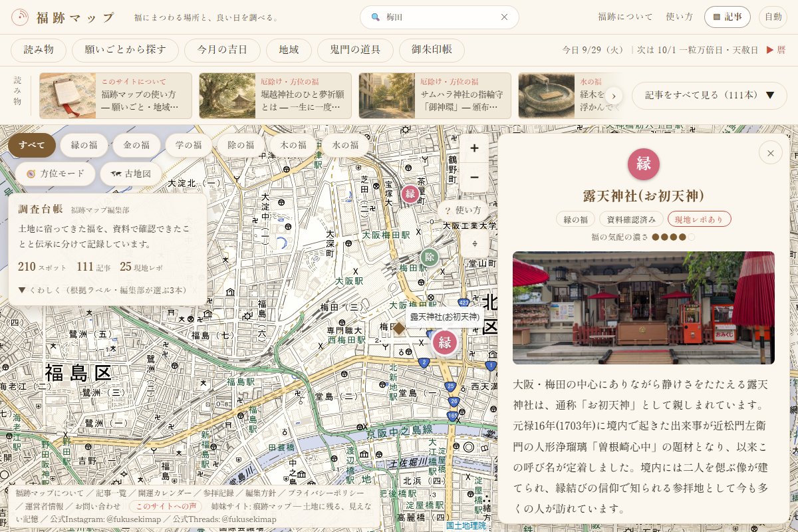
Task: Click the 福の気配の濃さ rating dots
Action: pyautogui.click(x=673, y=237)
